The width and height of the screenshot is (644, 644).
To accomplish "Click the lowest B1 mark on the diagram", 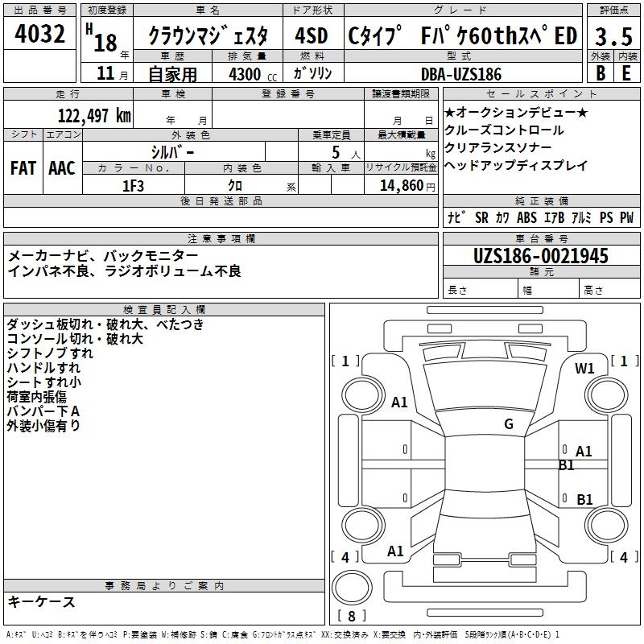I will [584, 500].
